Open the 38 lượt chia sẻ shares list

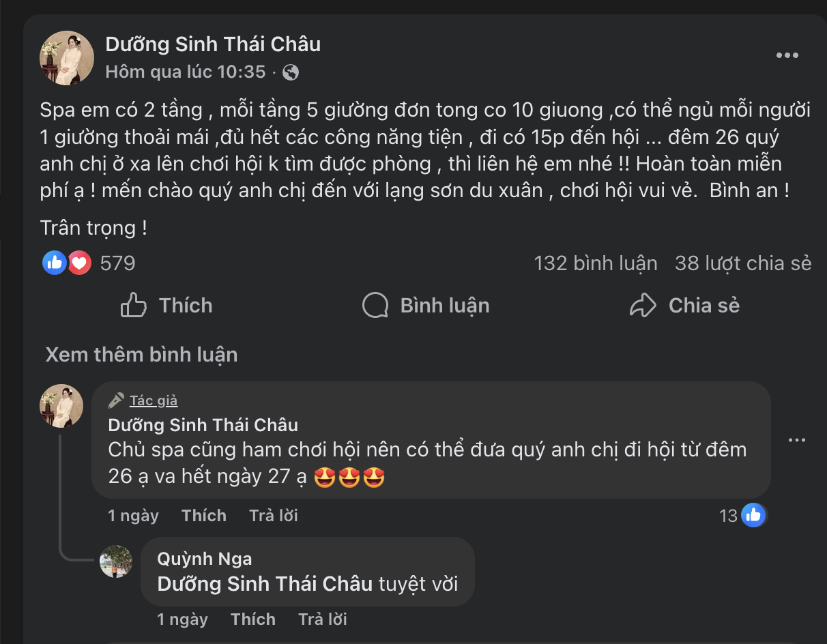coord(742,263)
